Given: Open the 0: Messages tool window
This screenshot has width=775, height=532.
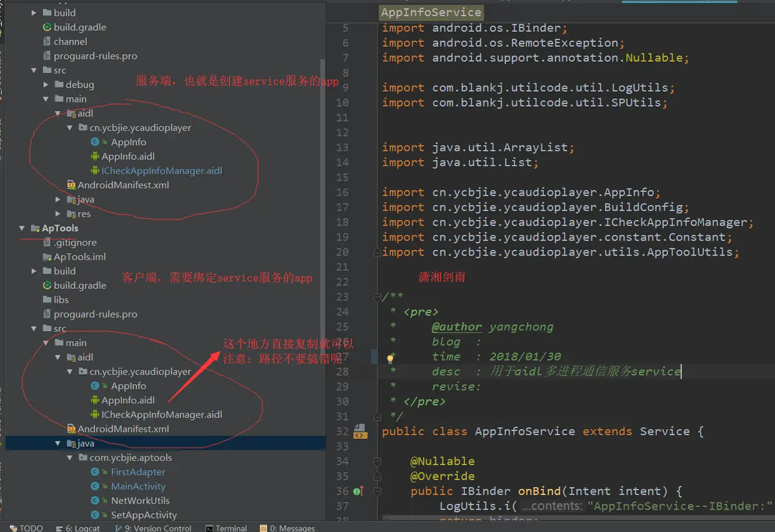Looking at the screenshot, I should [287, 528].
